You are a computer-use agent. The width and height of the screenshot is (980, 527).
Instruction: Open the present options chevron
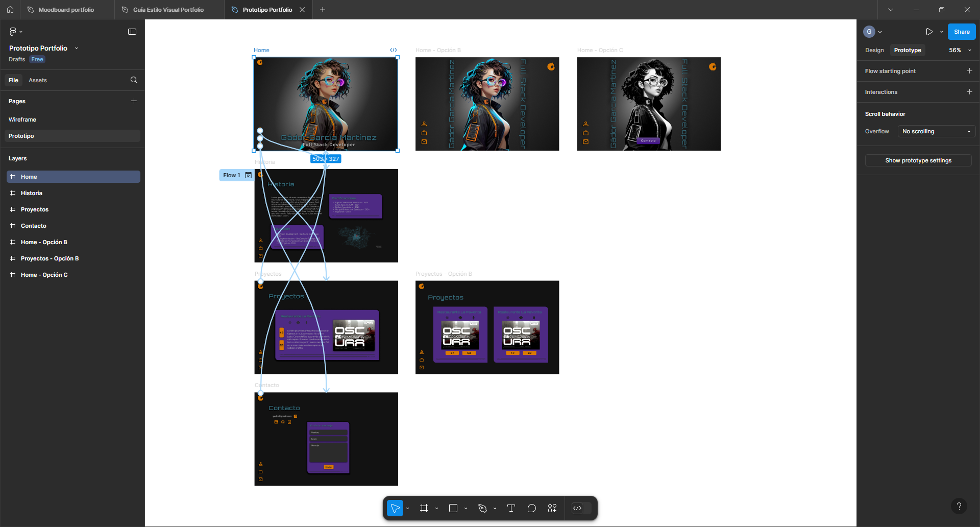pos(942,32)
